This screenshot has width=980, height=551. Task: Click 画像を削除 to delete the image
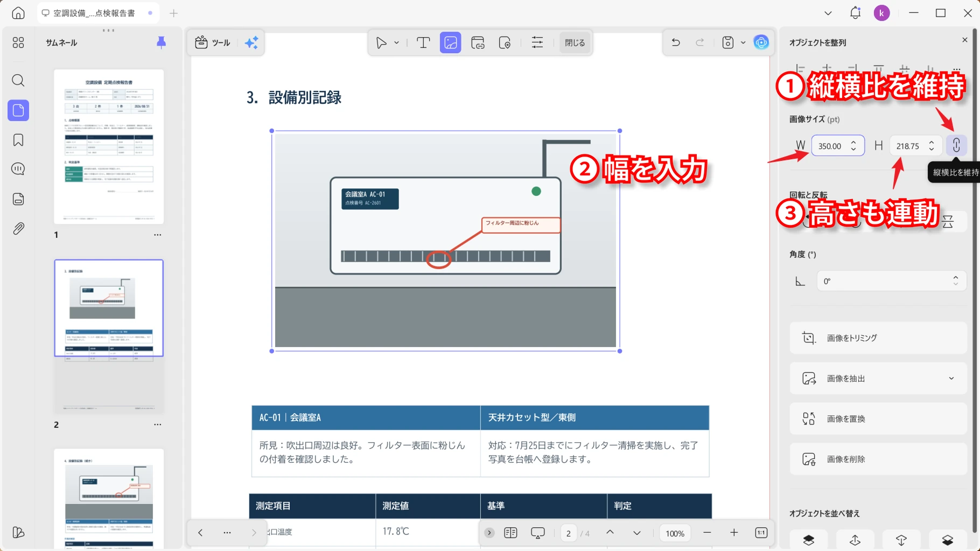click(878, 459)
